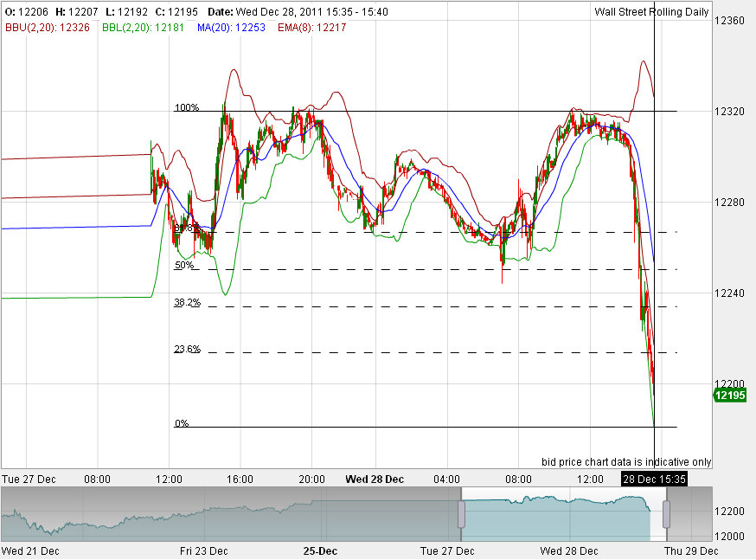Select the highlighted 28 Dec 15:35 timestamp label
This screenshot has height=560, width=756.
[x=654, y=480]
